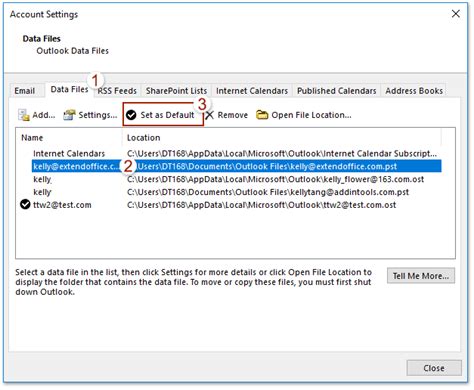Screen dimensions: 474x390
Task: Select the SharePoint Lists tab
Action: 176,91
